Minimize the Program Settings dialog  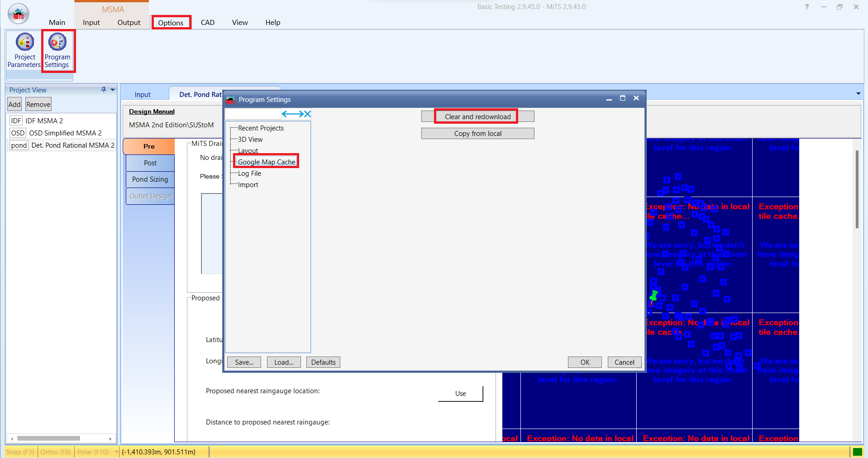pos(609,98)
